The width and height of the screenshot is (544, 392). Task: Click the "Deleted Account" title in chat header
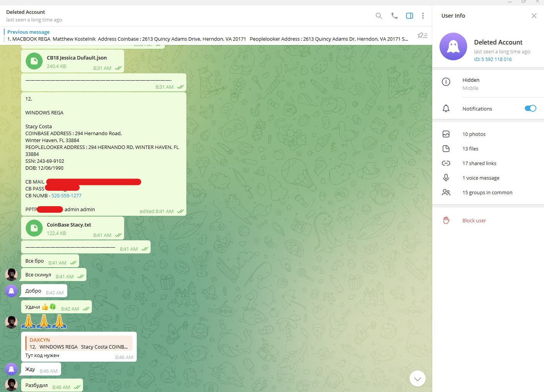25,12
